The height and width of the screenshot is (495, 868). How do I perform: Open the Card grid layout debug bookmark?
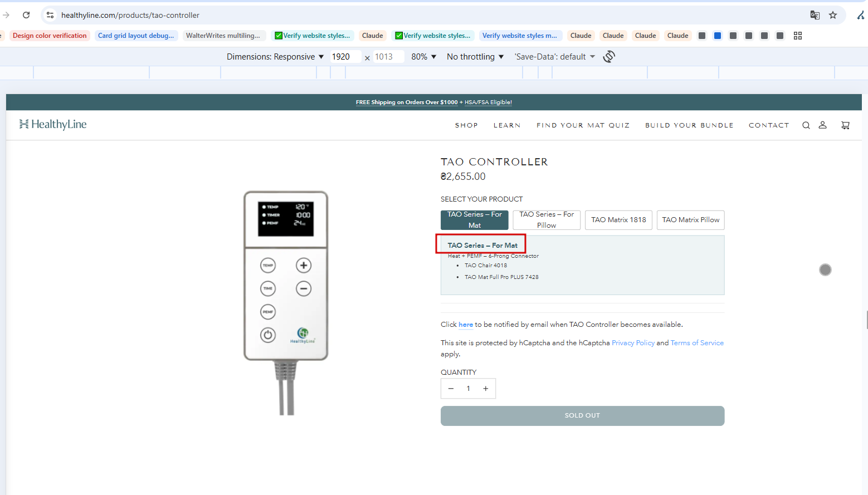[x=136, y=36]
